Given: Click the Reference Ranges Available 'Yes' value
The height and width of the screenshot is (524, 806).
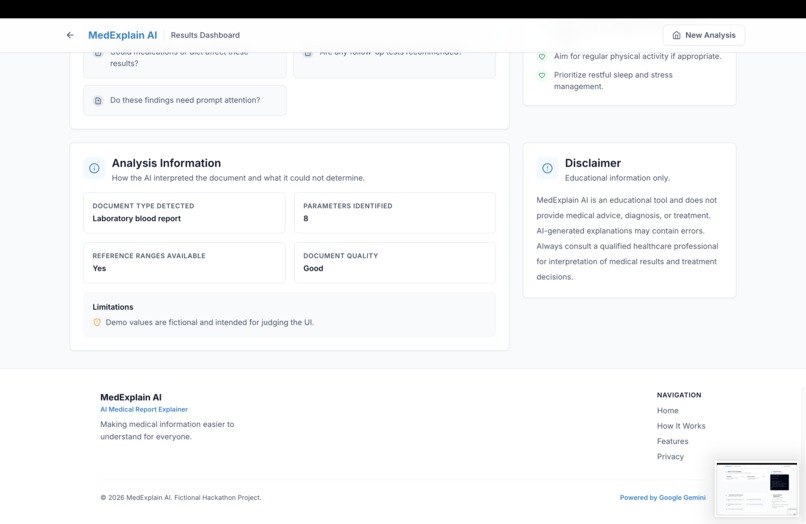Looking at the screenshot, I should (x=99, y=268).
